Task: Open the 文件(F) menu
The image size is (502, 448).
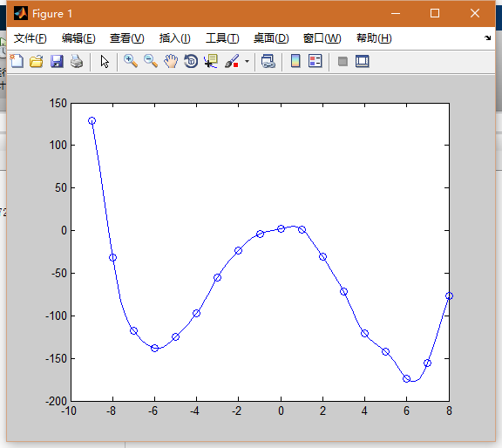Action: pos(31,38)
